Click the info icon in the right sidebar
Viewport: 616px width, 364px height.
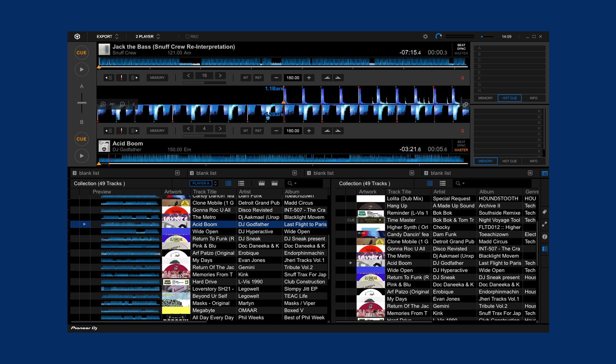coord(544,237)
